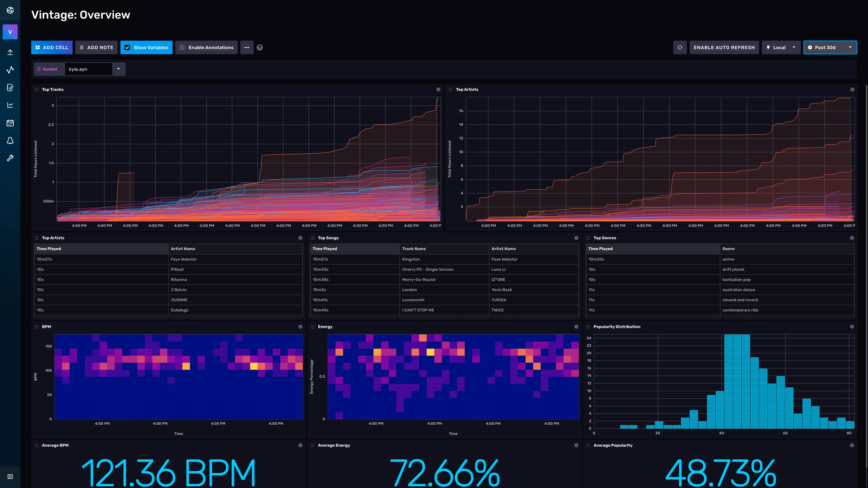The width and height of the screenshot is (868, 488).
Task: Click the ADD NOTE button
Action: tap(96, 47)
